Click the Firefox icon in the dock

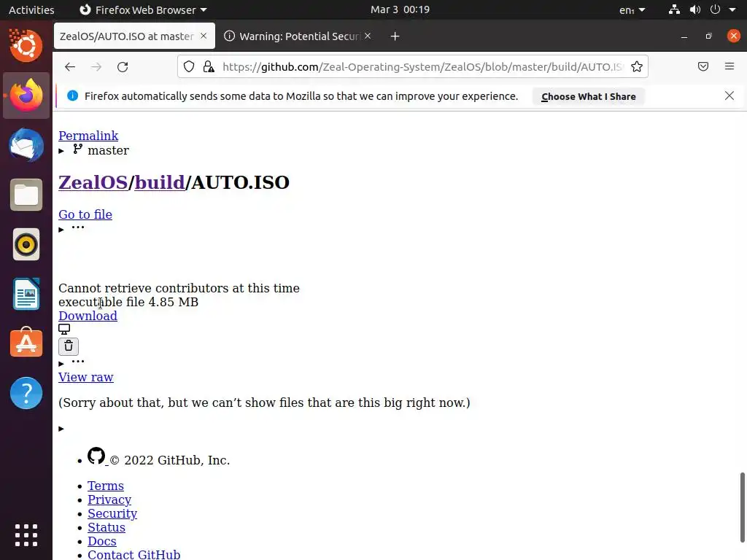26,96
